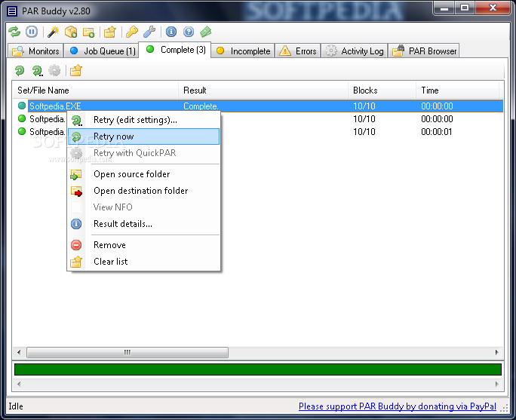This screenshot has width=516, height=420.
Task: Click the status dot of Softpedia.EXE row
Action: pyautogui.click(x=22, y=106)
